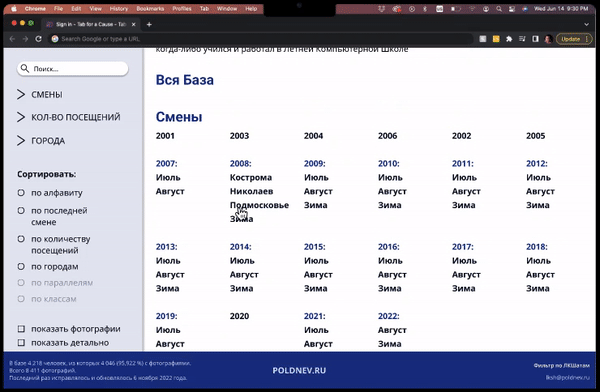Click the Google icon in the address bar
Image resolution: width=600 pixels, height=392 pixels.
[x=55, y=39]
